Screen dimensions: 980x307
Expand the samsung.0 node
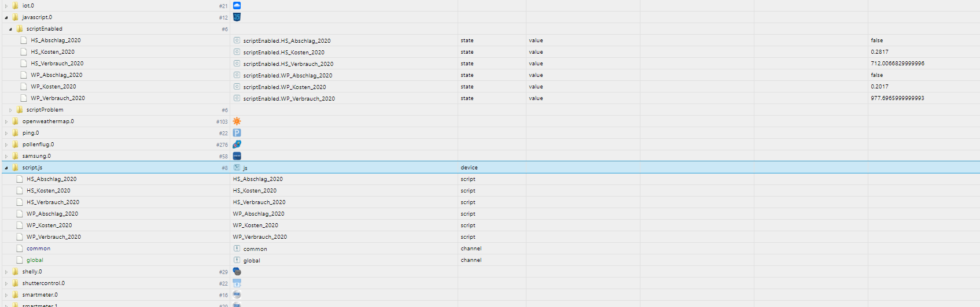6,156
